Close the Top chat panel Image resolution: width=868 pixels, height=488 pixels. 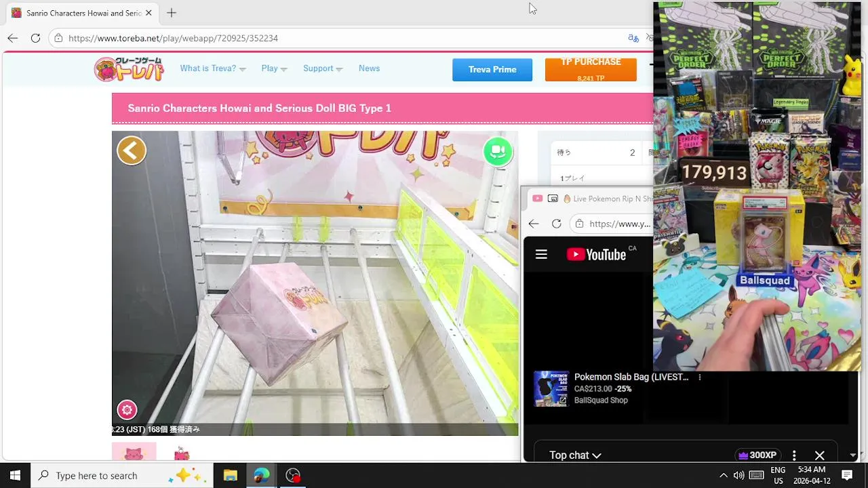pyautogui.click(x=819, y=455)
